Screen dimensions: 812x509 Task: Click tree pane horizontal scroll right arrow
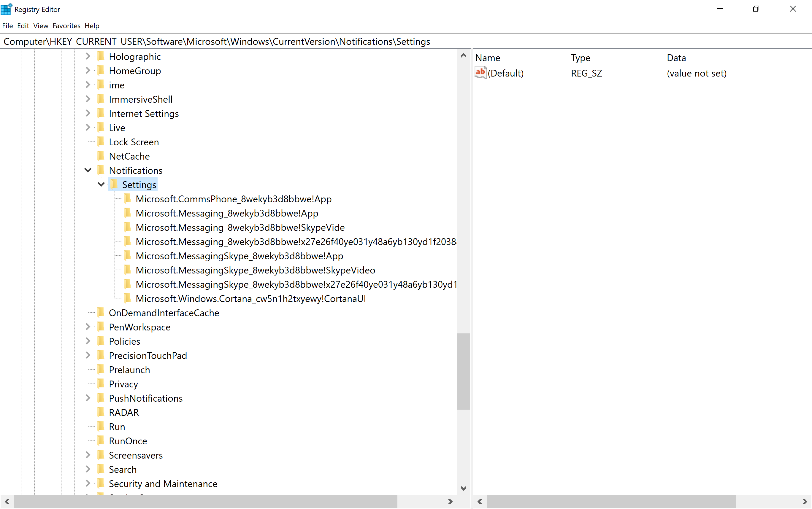click(x=450, y=501)
